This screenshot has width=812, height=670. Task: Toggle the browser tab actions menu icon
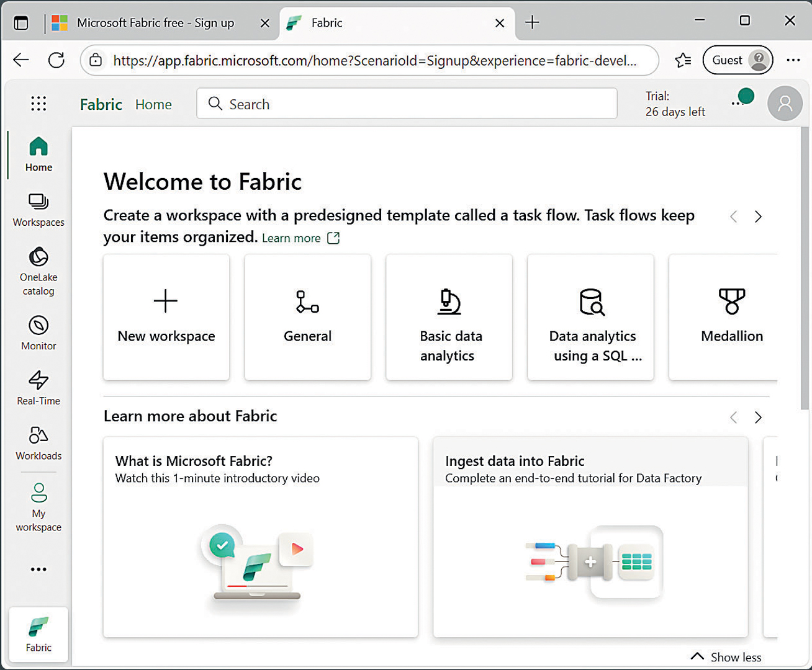[21, 23]
